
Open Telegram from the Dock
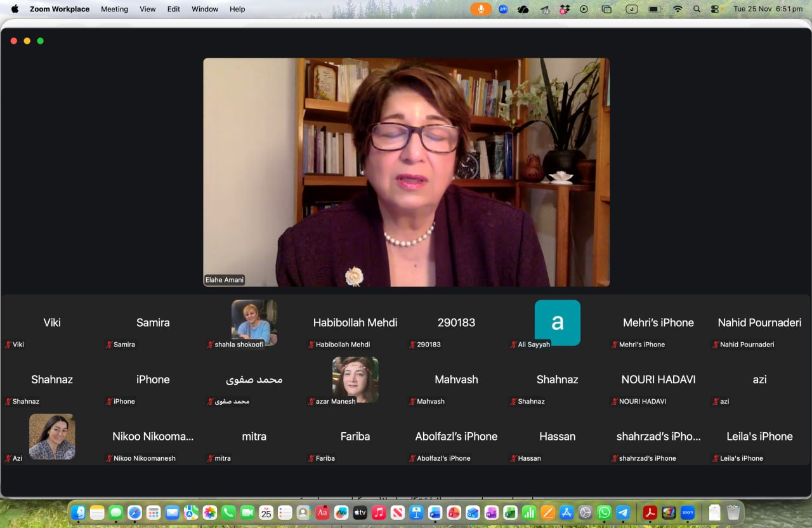tap(623, 513)
